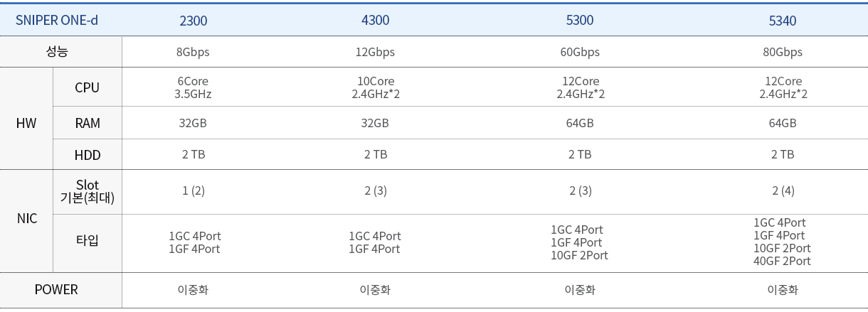Screen dimensions: 868x312
Task: Select the 8Gbps performance cell
Action: click(x=194, y=52)
